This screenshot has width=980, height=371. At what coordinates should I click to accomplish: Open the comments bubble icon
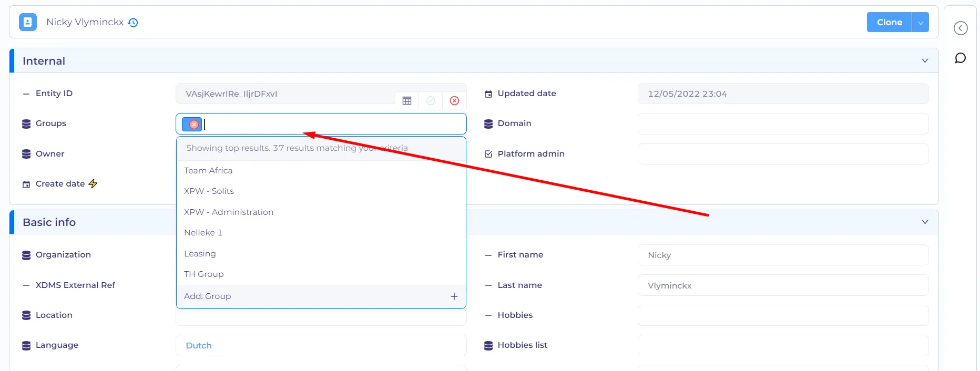point(961,58)
